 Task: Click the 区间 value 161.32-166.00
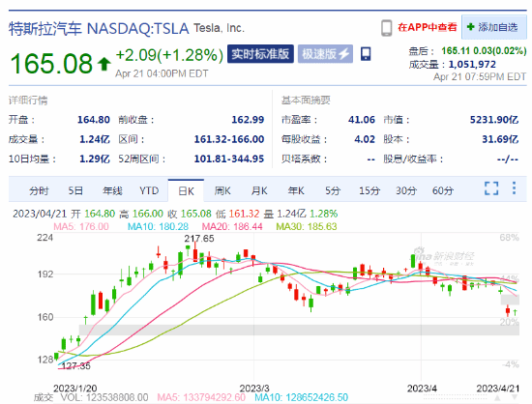[x=229, y=139]
